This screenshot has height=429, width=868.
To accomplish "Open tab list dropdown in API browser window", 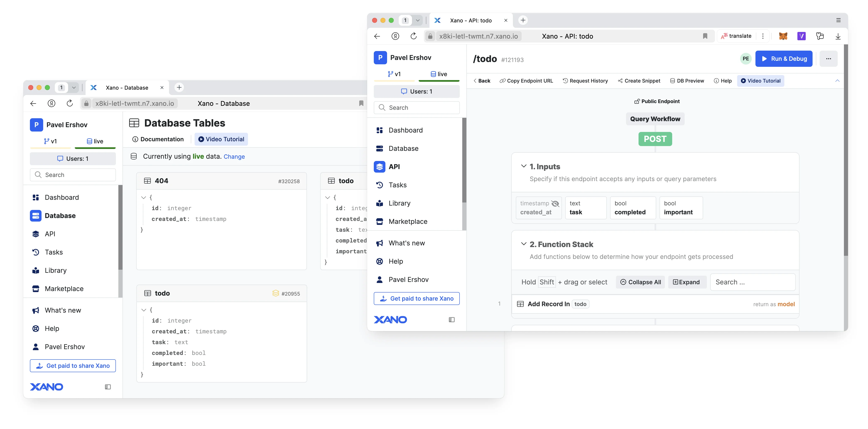I will [418, 20].
